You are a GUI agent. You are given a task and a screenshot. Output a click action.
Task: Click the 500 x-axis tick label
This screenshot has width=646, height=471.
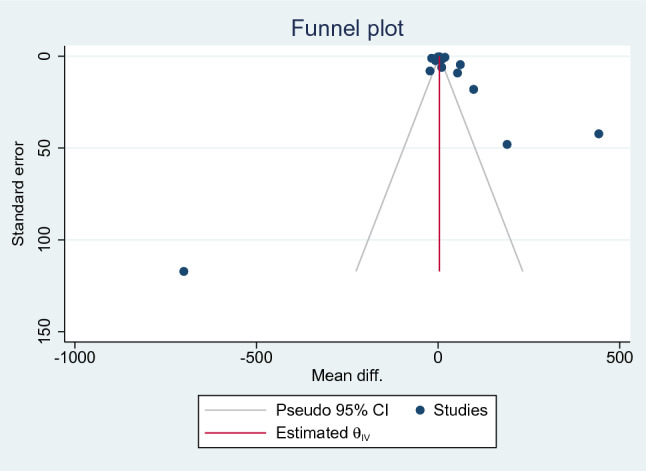coord(619,357)
